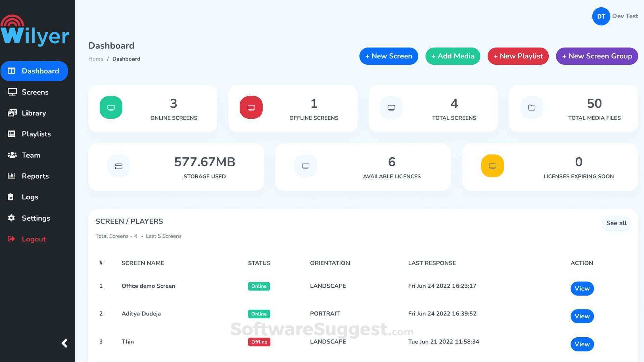Screen dimensions: 644x362
Task: Click the yellow Licenses Expiring Soon icon
Action: click(492, 166)
